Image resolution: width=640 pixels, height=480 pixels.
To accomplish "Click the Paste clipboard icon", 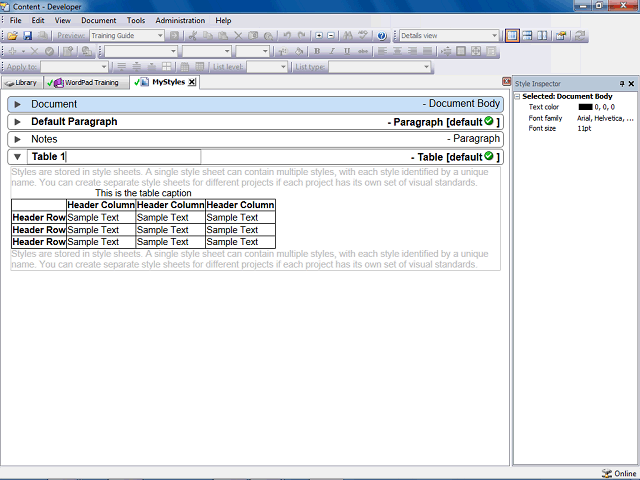I will point(223,36).
